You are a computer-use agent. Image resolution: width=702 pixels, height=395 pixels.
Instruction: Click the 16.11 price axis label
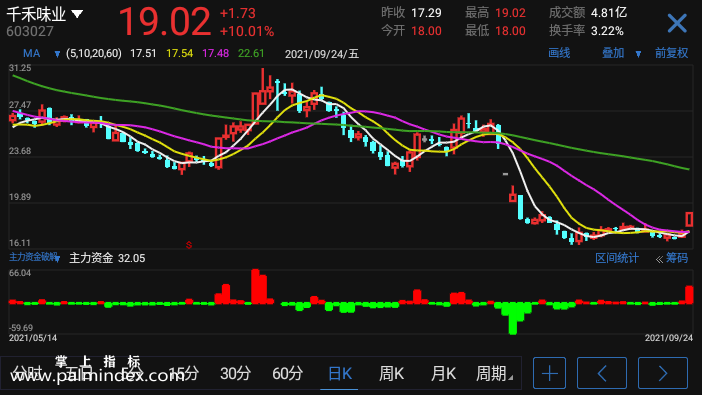click(20, 243)
